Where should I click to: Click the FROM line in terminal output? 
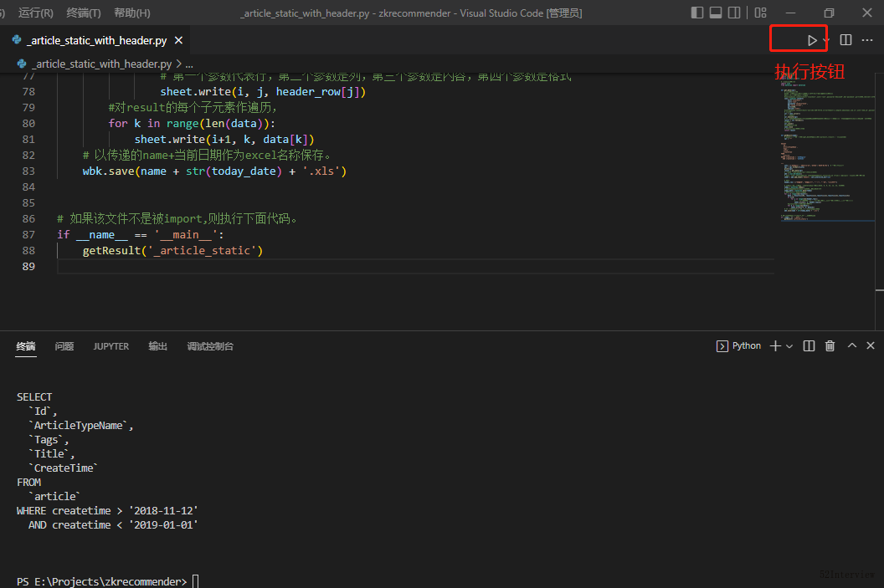coord(28,483)
